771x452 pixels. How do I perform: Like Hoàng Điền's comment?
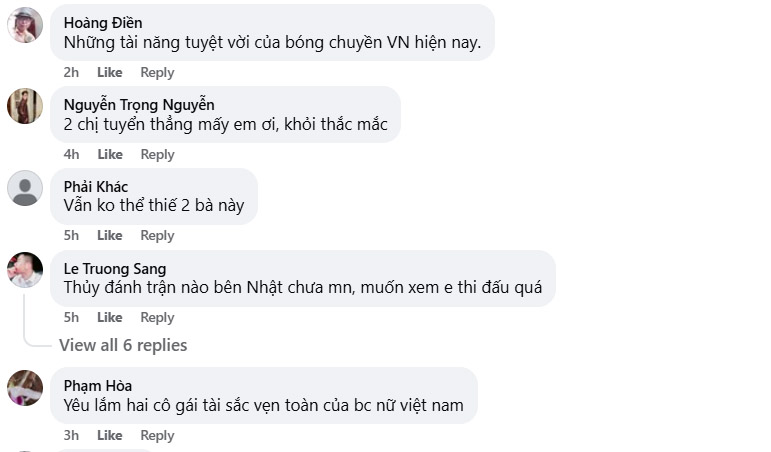click(110, 73)
